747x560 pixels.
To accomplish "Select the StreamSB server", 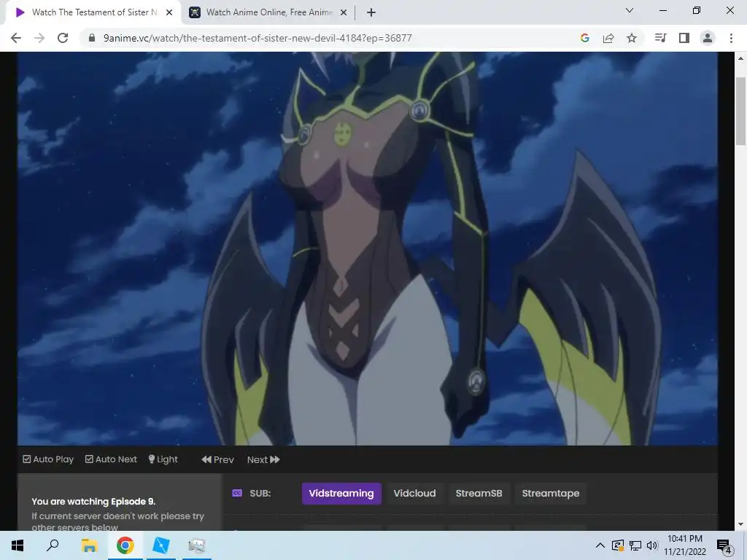I will click(479, 494).
